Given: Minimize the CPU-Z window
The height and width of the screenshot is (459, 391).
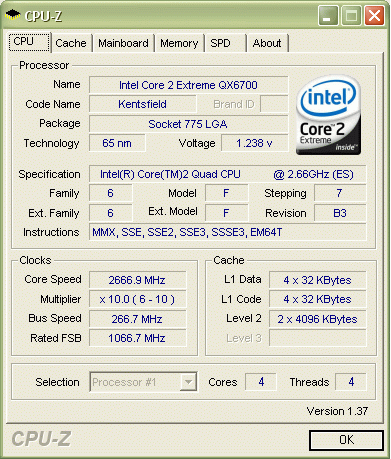Looking at the screenshot, I should coord(328,15).
